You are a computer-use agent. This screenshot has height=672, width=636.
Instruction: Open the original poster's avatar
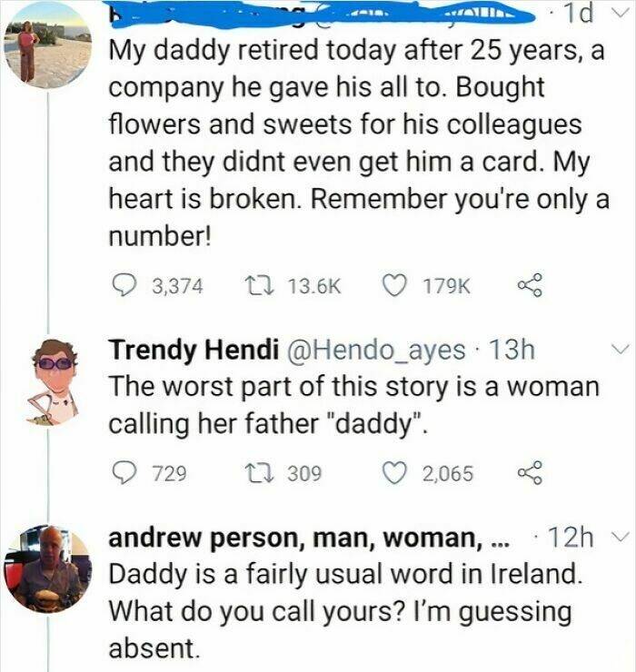47,47
